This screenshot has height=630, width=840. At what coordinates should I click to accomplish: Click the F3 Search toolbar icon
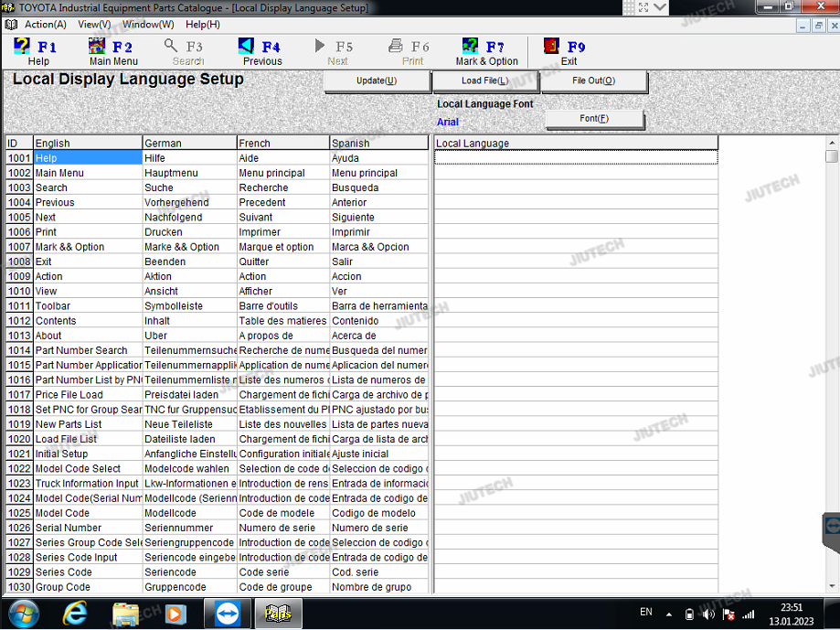tap(188, 52)
